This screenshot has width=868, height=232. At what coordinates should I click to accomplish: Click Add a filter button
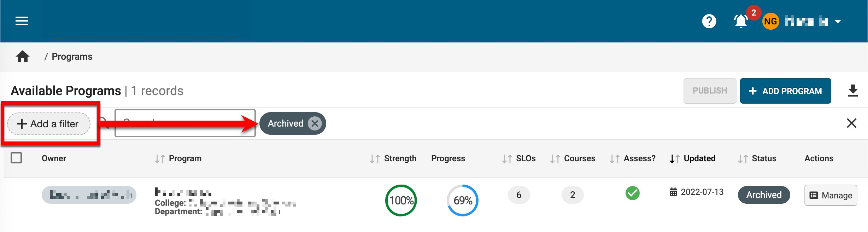pyautogui.click(x=49, y=124)
